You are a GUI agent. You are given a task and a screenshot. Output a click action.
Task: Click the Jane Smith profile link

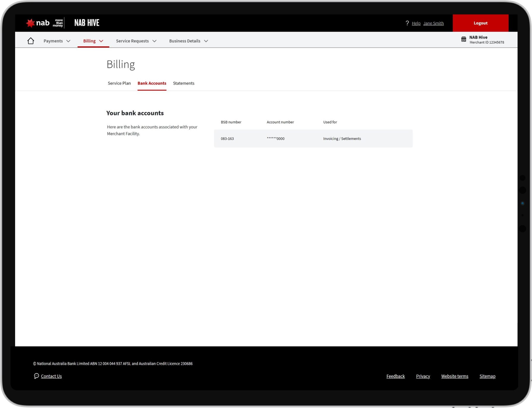click(433, 23)
